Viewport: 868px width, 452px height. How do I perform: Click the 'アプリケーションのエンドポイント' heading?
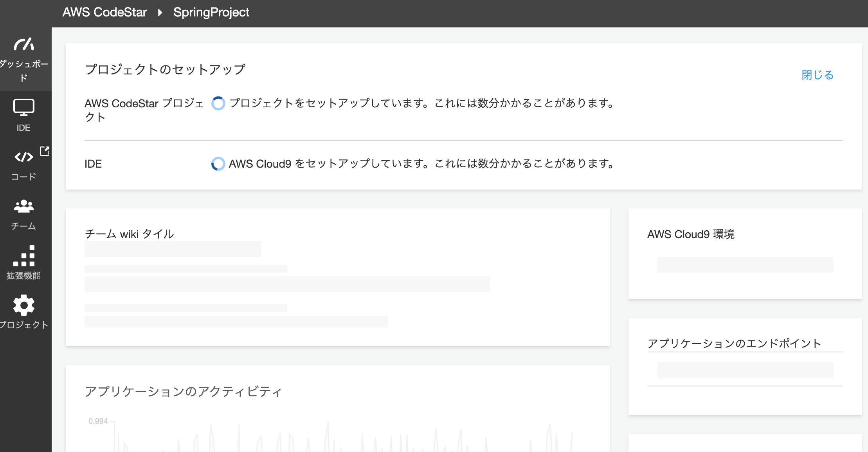click(734, 344)
